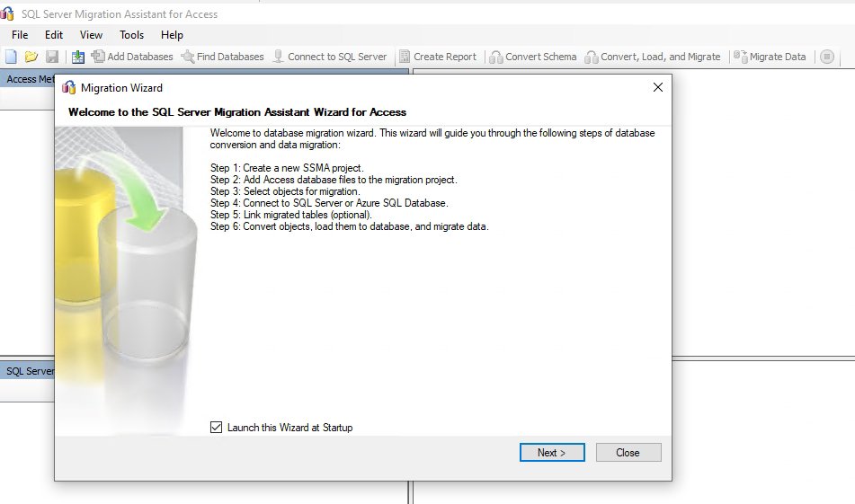This screenshot has width=855, height=504.
Task: Click Convert, Load, and Migrate toolbar button
Action: pos(653,57)
